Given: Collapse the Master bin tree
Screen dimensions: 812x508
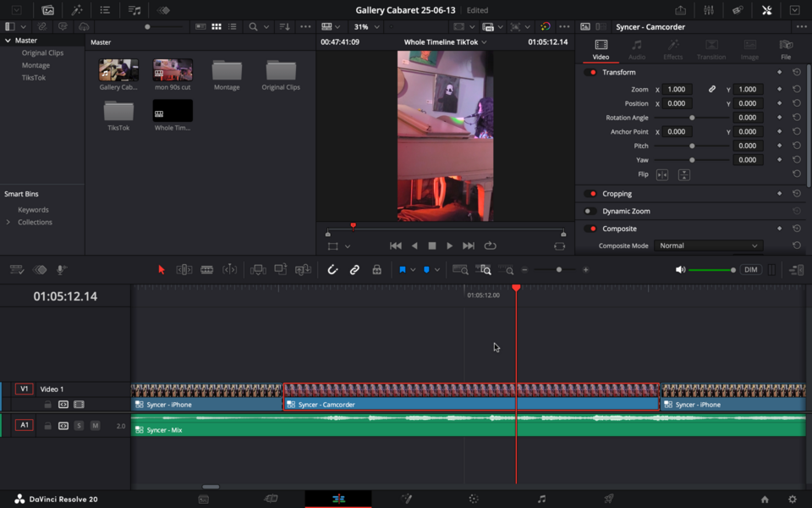Looking at the screenshot, I should (x=8, y=40).
